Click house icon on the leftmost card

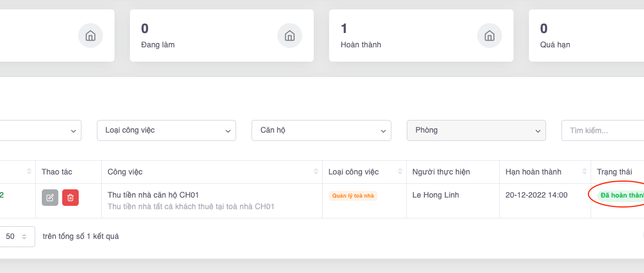pos(90,36)
